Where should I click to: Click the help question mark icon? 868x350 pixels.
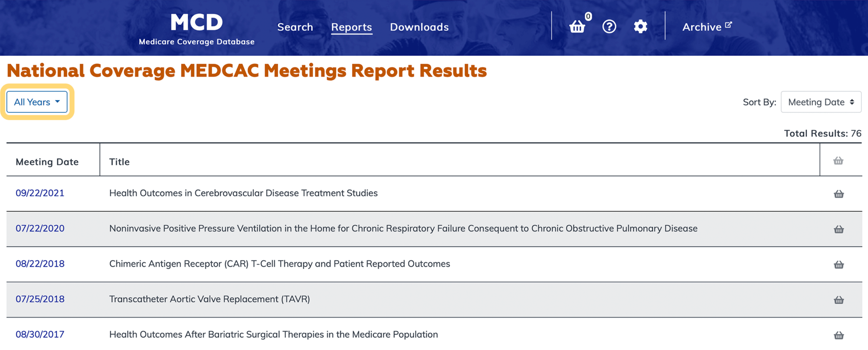pos(609,26)
